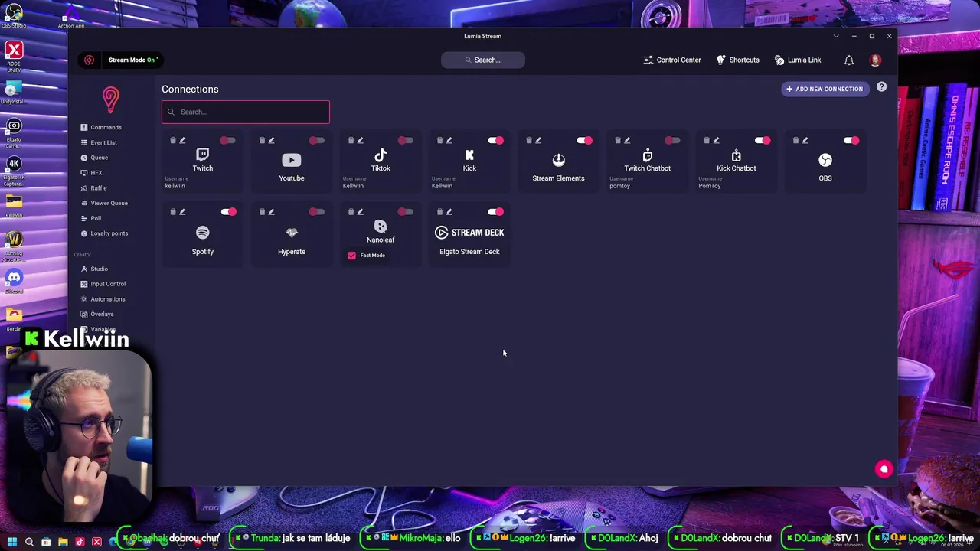
Task: Delete the Spotify connection
Action: [x=173, y=211]
